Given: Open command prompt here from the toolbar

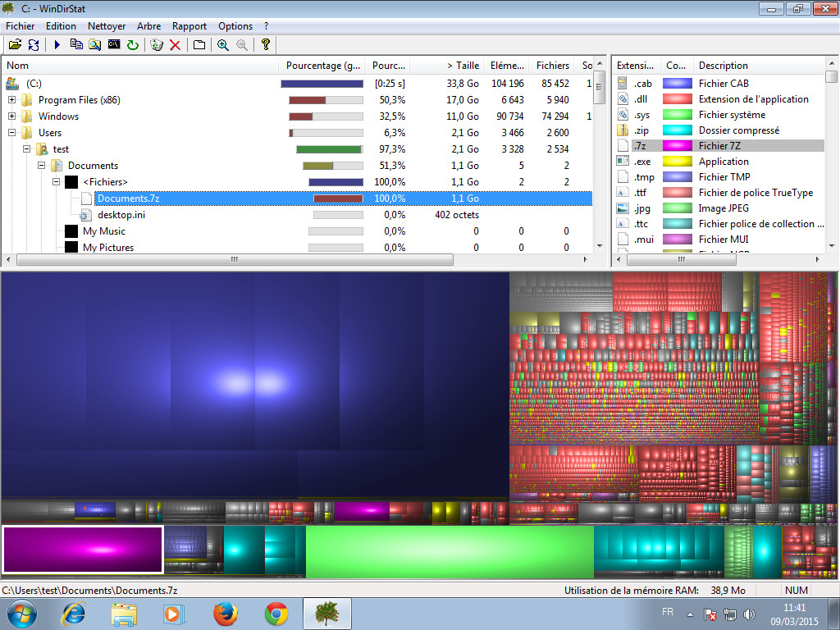Looking at the screenshot, I should (x=114, y=45).
